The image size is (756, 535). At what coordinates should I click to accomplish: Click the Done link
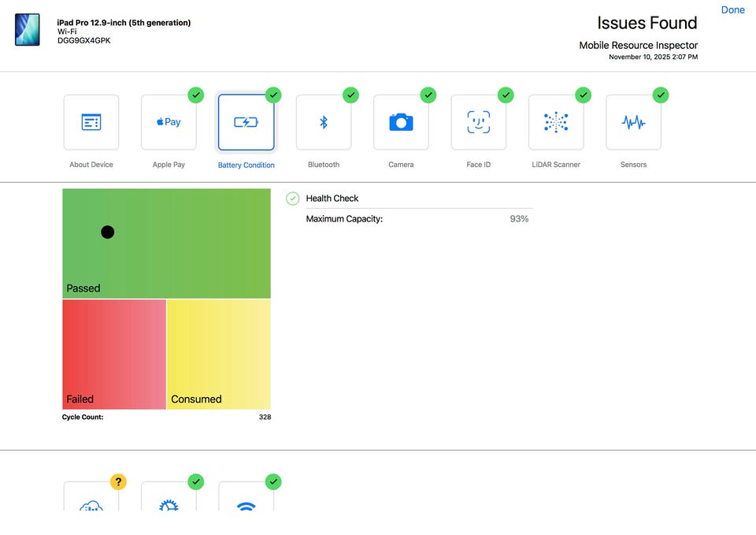733,9
